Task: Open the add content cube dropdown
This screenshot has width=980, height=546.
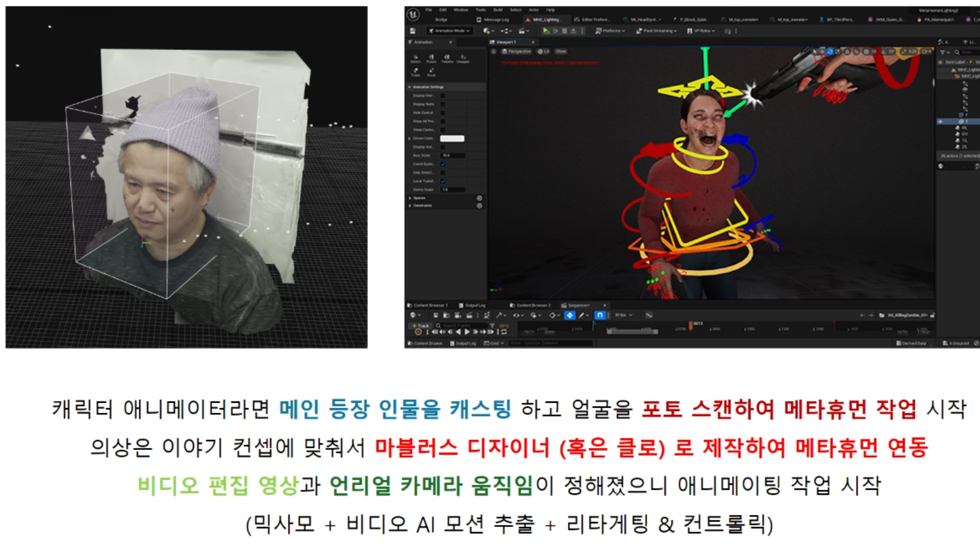Action: pos(488,30)
